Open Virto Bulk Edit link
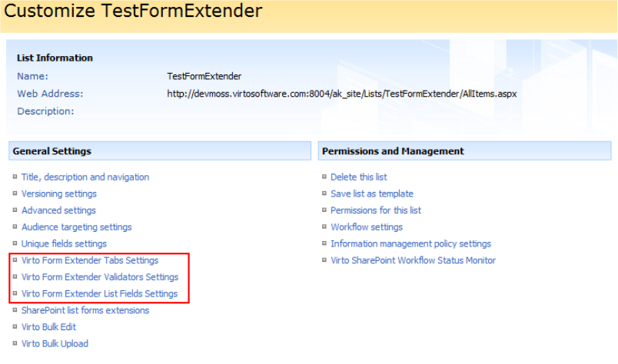The image size is (618, 364). (48, 327)
